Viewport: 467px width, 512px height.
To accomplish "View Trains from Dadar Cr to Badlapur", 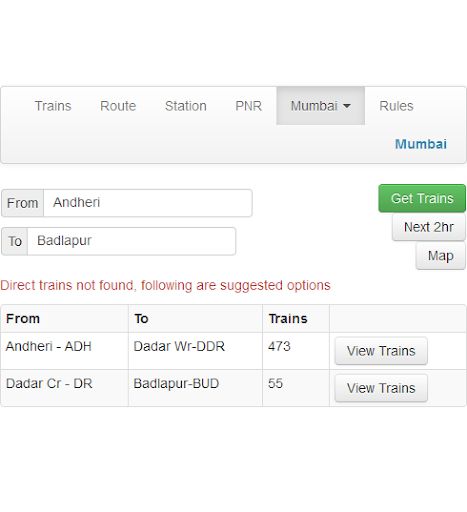I will pyautogui.click(x=381, y=388).
